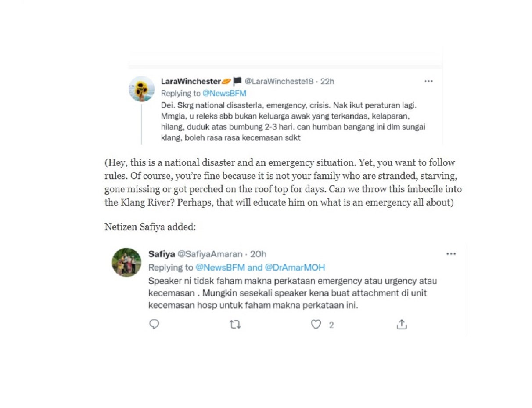Click the like count number 2
The image size is (532, 408).
coord(331,325)
